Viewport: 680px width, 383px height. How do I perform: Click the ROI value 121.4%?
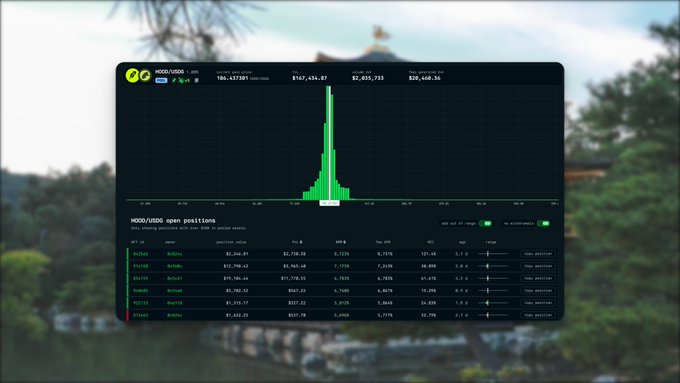pyautogui.click(x=428, y=254)
